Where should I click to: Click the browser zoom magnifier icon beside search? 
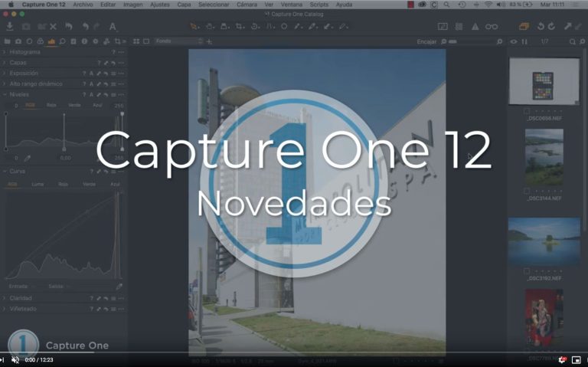point(583,41)
